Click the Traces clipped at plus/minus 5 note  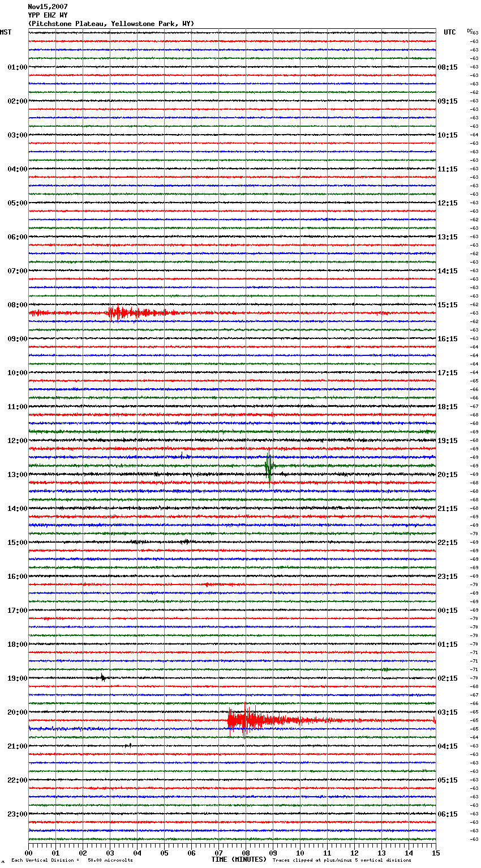342,860
